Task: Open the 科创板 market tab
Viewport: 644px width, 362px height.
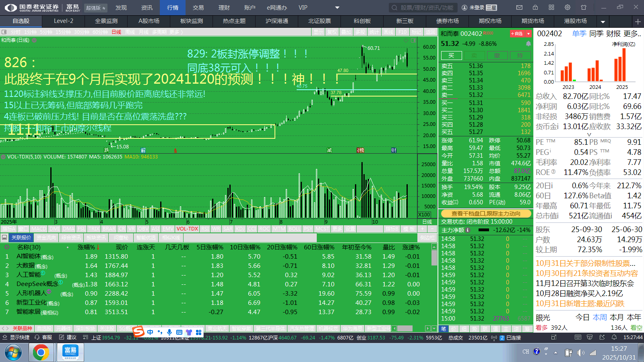Action: 362,21
